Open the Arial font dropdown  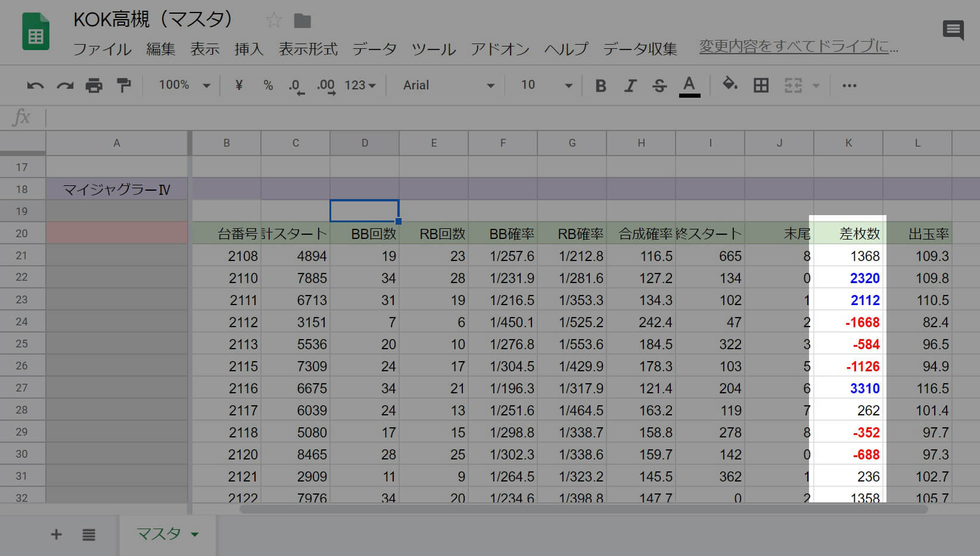[x=449, y=85]
